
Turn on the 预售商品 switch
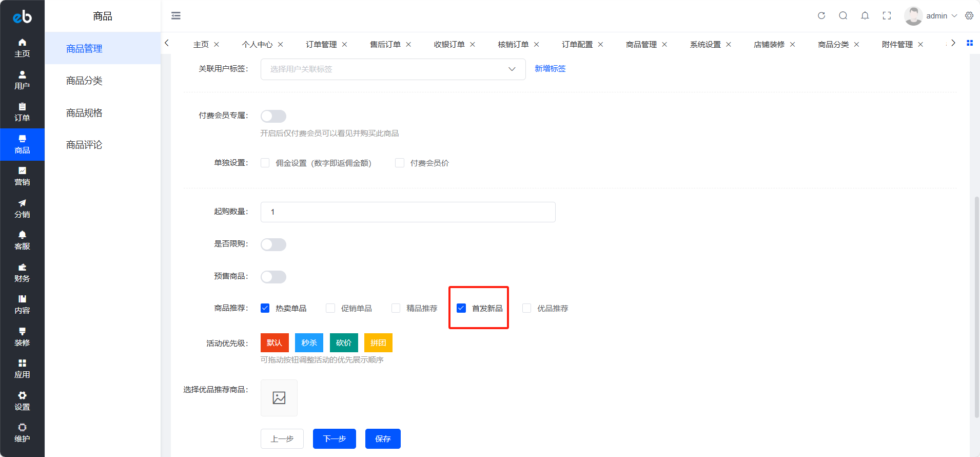[273, 277]
